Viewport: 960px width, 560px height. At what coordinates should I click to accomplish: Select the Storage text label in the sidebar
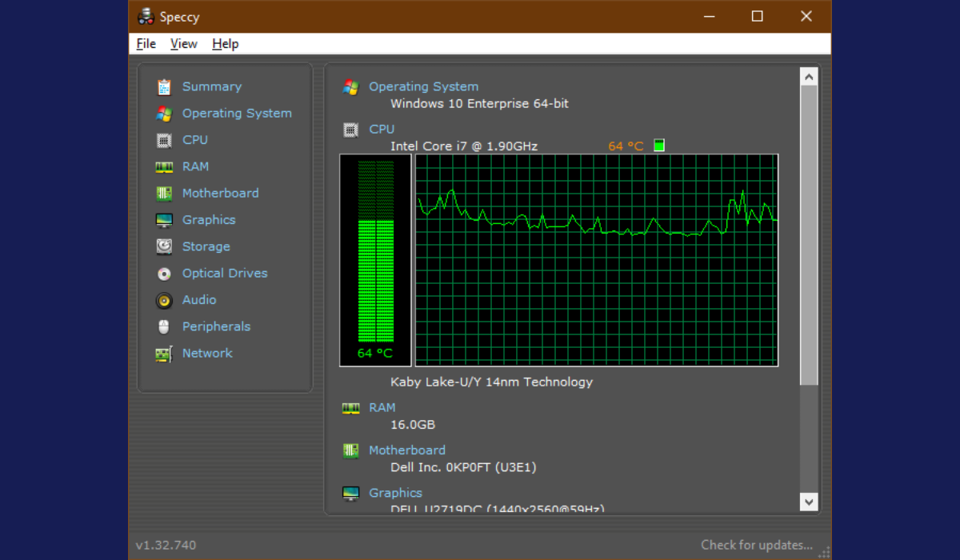pyautogui.click(x=206, y=246)
